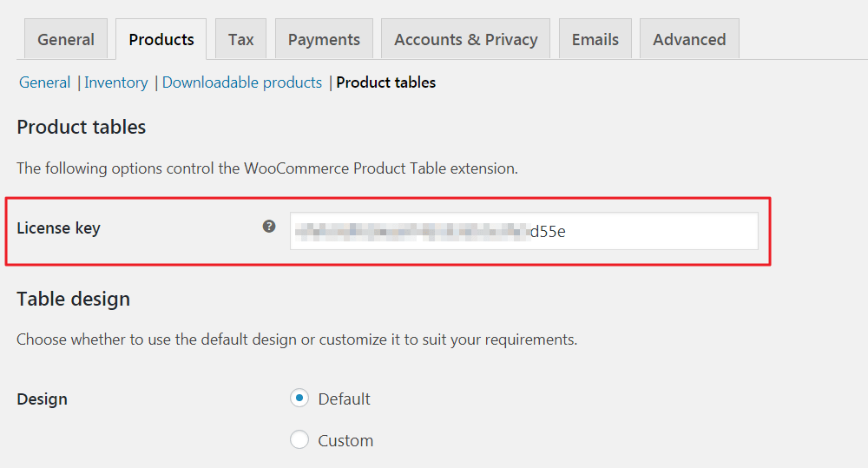Click the Product tables section heading

[82, 127]
